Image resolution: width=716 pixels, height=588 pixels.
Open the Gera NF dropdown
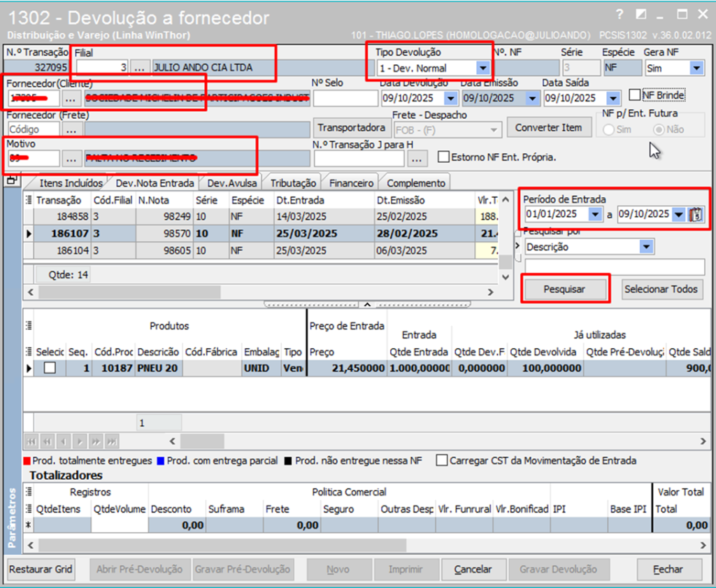pos(696,68)
